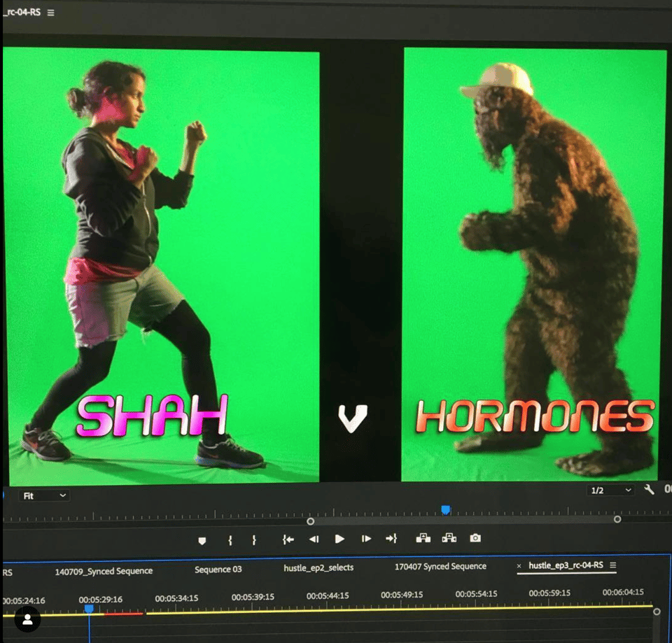The height and width of the screenshot is (643, 672).
Task: Jump to the Out point
Action: click(391, 539)
